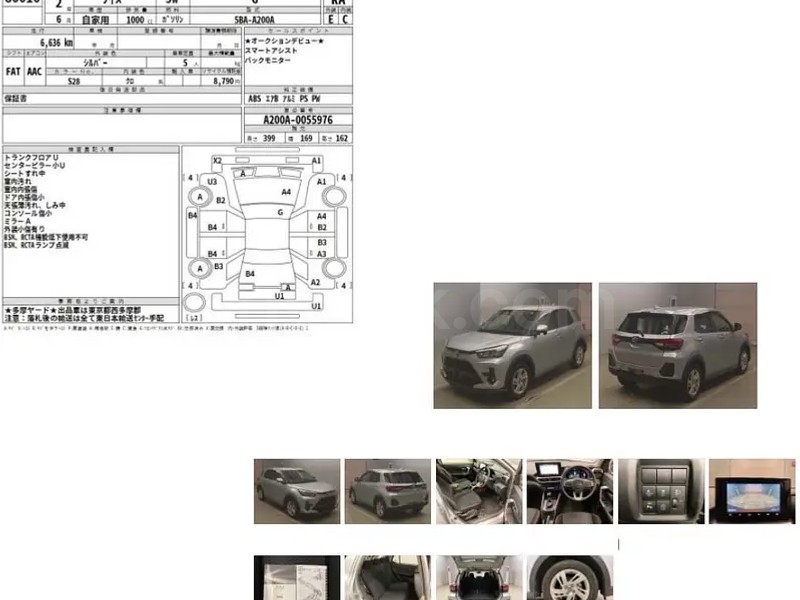Select the owner's manual documents thumbnail
The width and height of the screenshot is (800, 600).
coord(297,578)
